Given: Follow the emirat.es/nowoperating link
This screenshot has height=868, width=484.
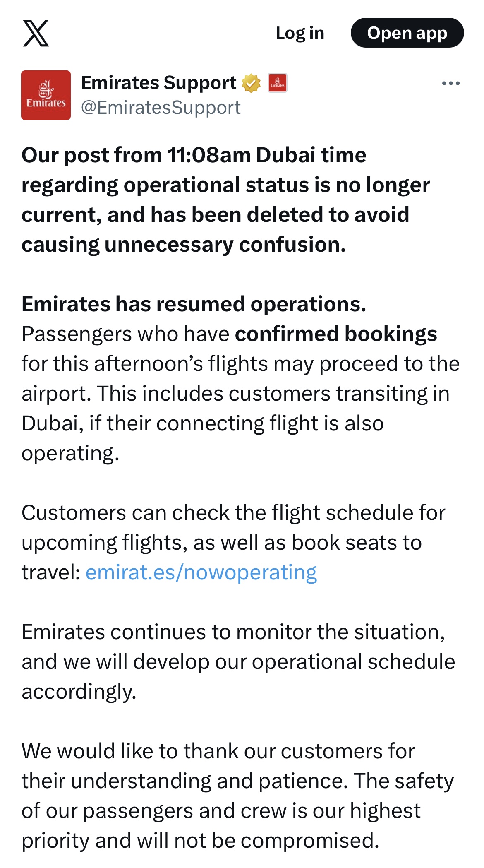Looking at the screenshot, I should (x=201, y=572).
